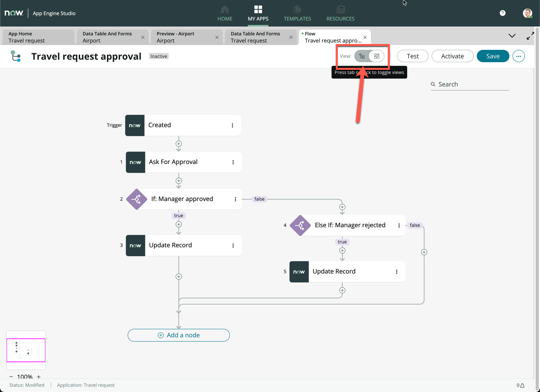The width and height of the screenshot is (540, 392).
Task: Add a node after the Created trigger
Action: tap(179, 144)
